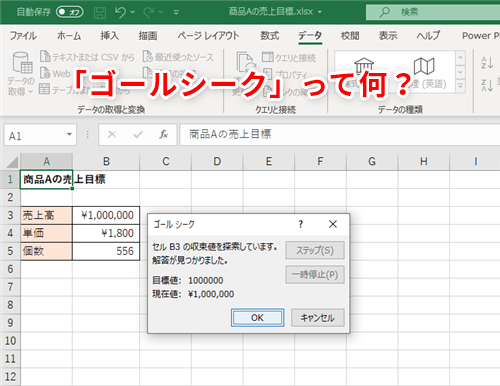This screenshot has width=500, height=386.
Task: Select row 8 header
Action: pyautogui.click(x=10, y=305)
